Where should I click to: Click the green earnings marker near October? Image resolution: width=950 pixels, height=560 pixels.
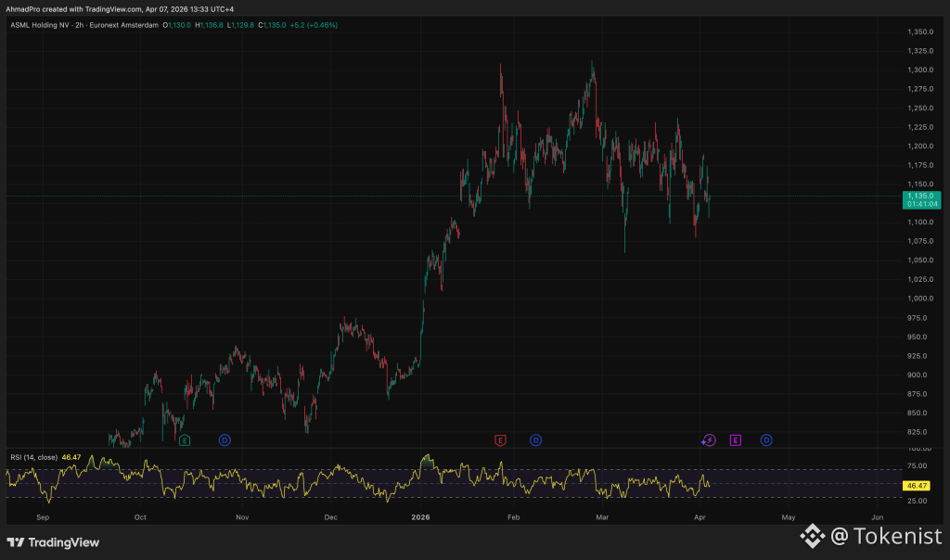185,439
